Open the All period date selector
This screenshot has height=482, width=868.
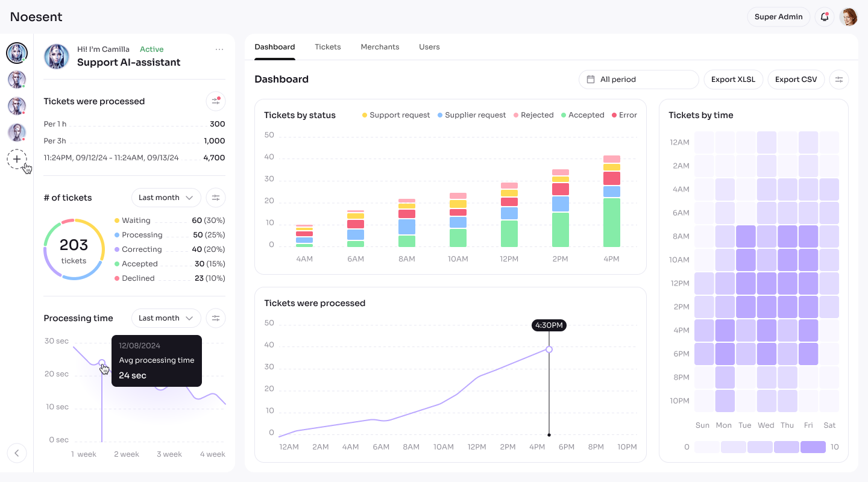click(639, 80)
